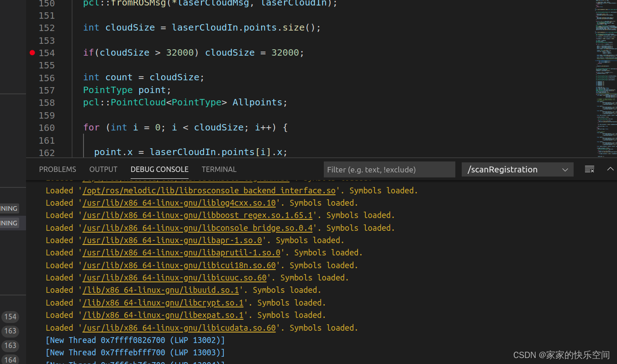617x364 pixels.
Task: Open the libicudata.so.60 link
Action: tap(179, 328)
